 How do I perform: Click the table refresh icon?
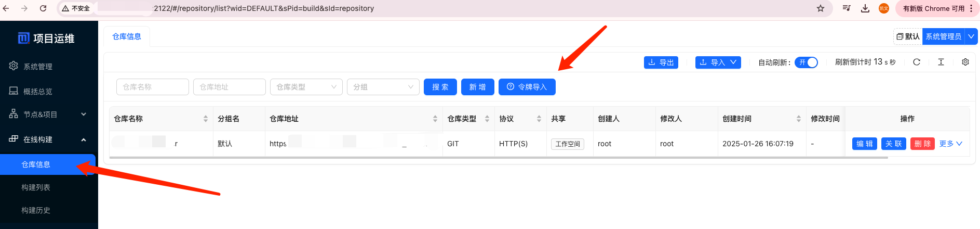tap(917, 62)
